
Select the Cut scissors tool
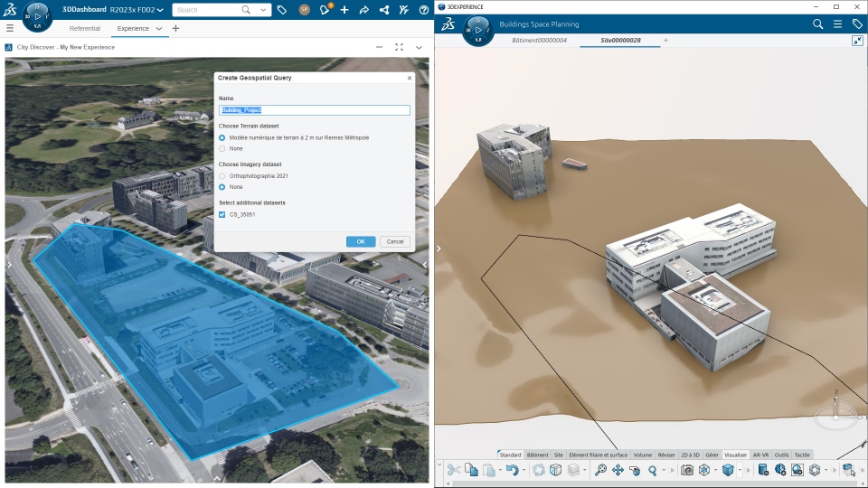tap(454, 470)
